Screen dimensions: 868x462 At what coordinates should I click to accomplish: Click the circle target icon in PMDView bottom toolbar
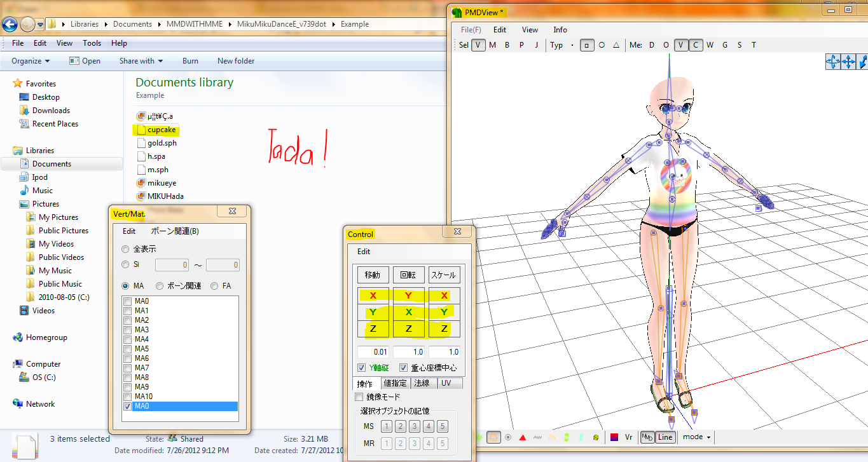[x=508, y=437]
